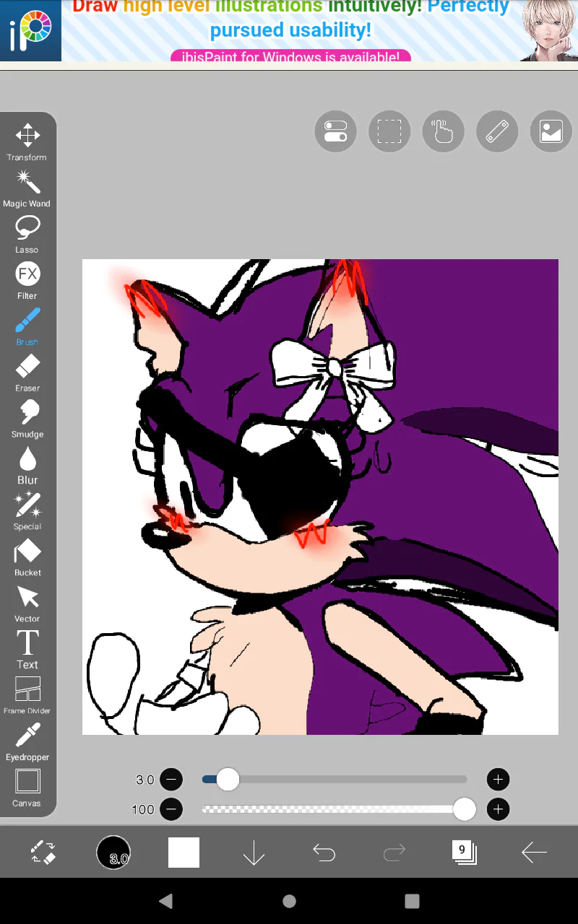Open the material image button
This screenshot has width=578, height=924.
tap(551, 131)
